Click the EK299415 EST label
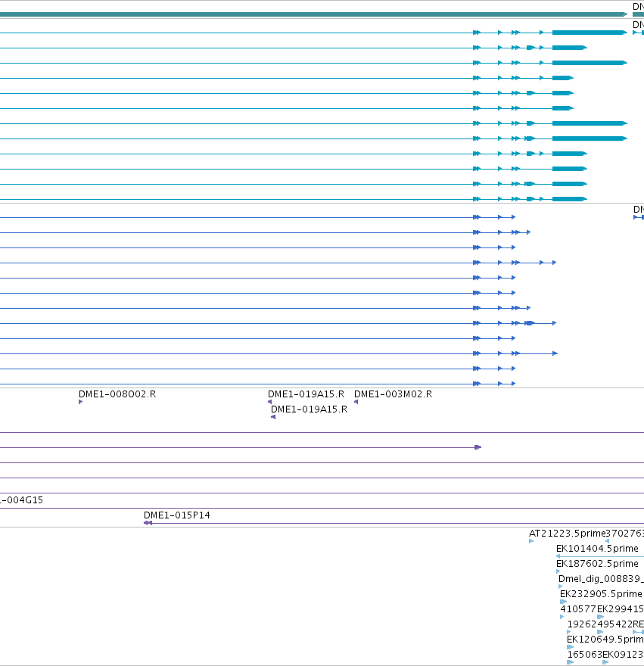 pyautogui.click(x=621, y=609)
